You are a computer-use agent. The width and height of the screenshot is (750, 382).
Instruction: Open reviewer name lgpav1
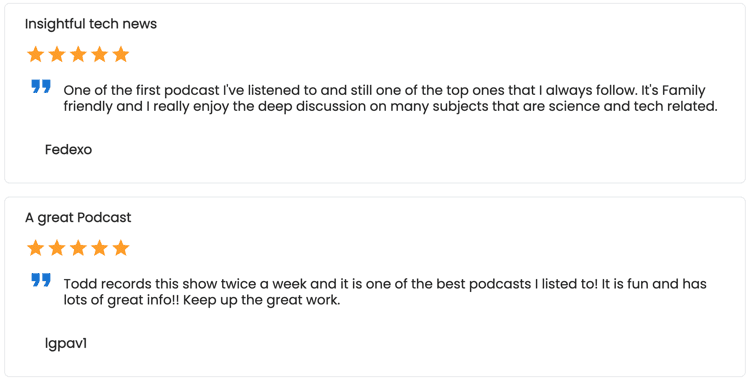click(x=66, y=344)
